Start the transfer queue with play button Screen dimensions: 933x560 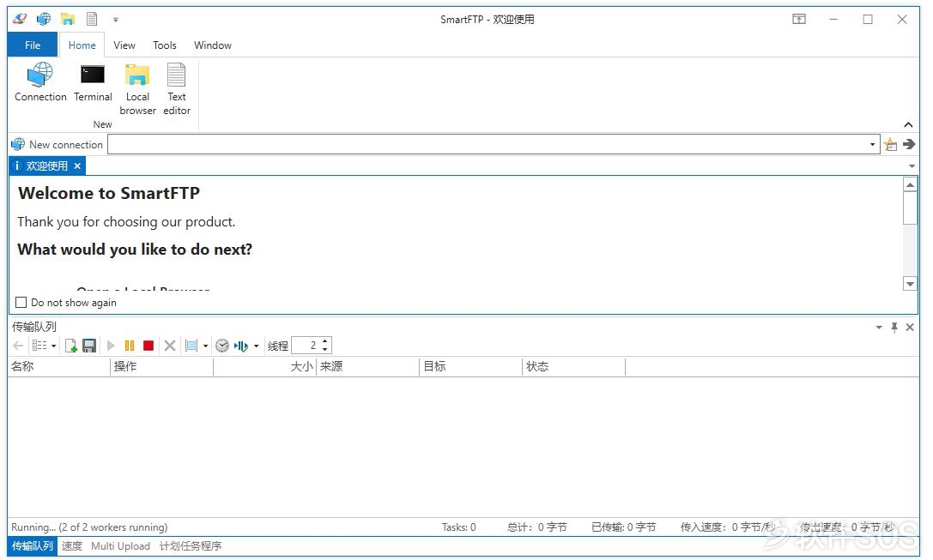point(111,346)
